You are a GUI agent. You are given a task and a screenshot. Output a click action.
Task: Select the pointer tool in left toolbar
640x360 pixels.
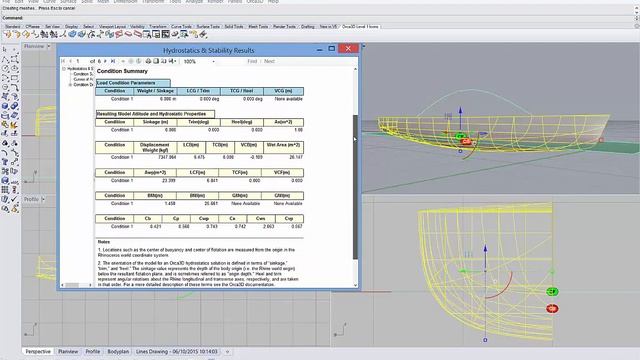(5, 49)
